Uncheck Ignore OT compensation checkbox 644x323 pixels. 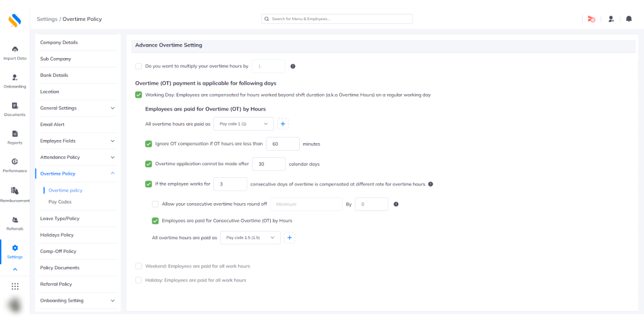pos(149,144)
